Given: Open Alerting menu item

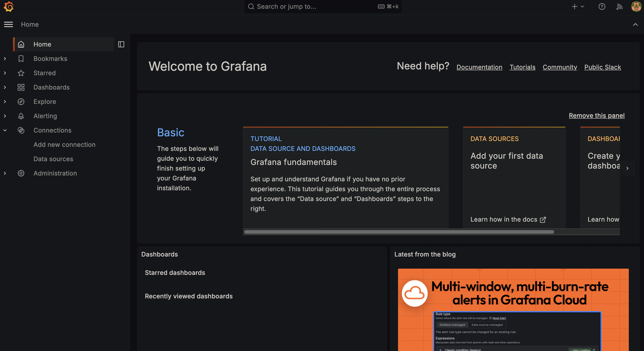Looking at the screenshot, I should pos(45,116).
